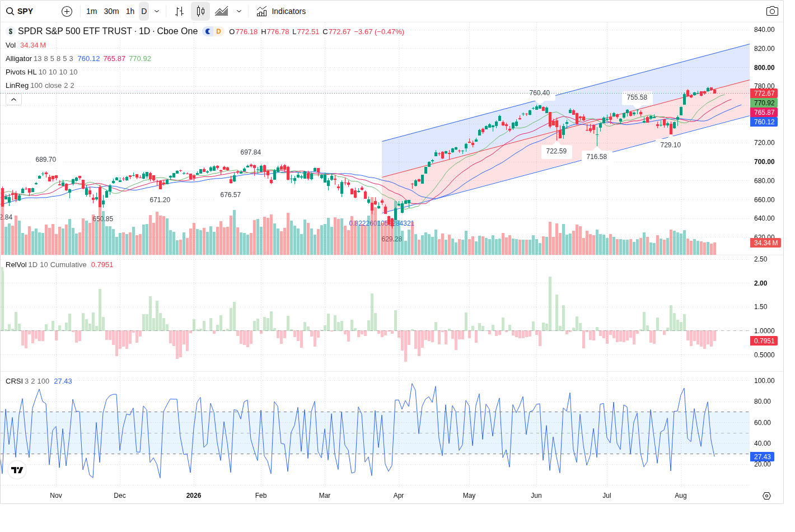Click the plus icon to add a symbol
795x532 pixels.
(67, 11)
